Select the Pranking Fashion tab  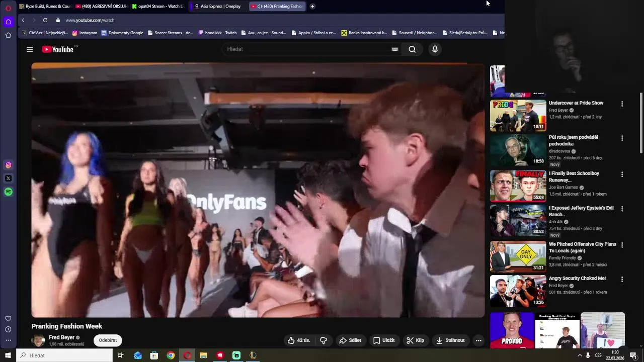(x=277, y=7)
